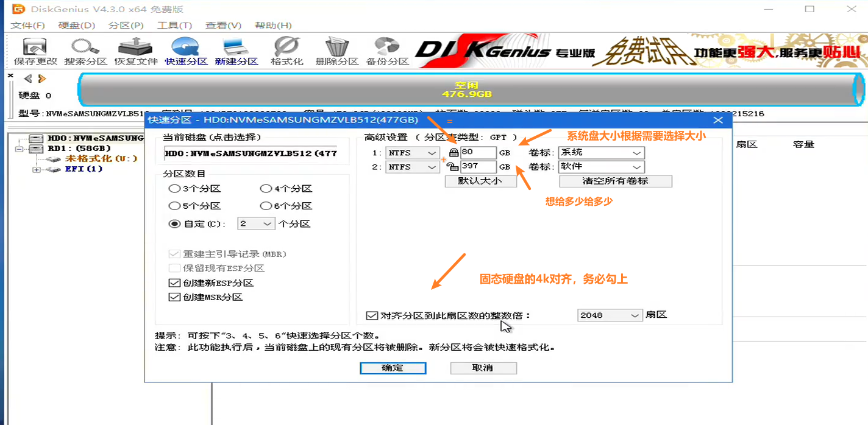Open the 软件 volume label dropdown
The width and height of the screenshot is (868, 425).
(601, 167)
